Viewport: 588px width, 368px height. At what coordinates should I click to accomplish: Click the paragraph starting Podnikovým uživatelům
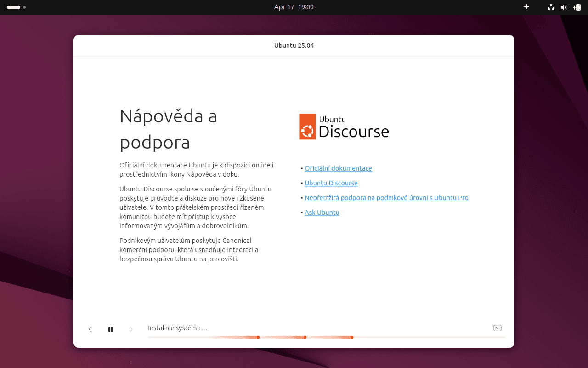click(189, 250)
